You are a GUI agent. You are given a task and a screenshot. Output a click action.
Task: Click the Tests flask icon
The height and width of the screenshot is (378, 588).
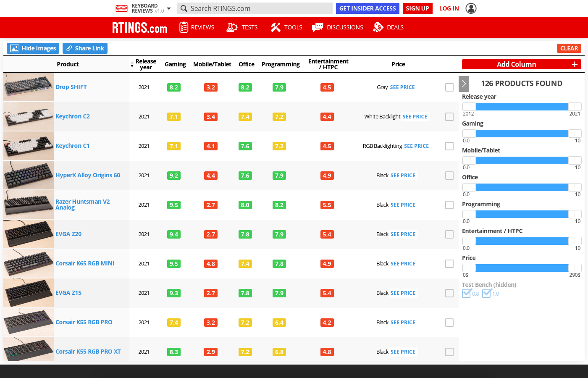(x=232, y=27)
